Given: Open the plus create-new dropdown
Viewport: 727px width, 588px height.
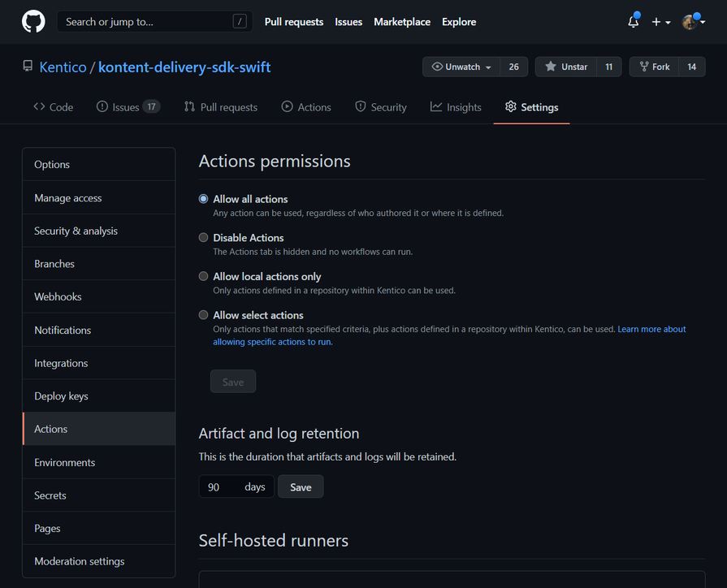Looking at the screenshot, I should click(x=660, y=22).
